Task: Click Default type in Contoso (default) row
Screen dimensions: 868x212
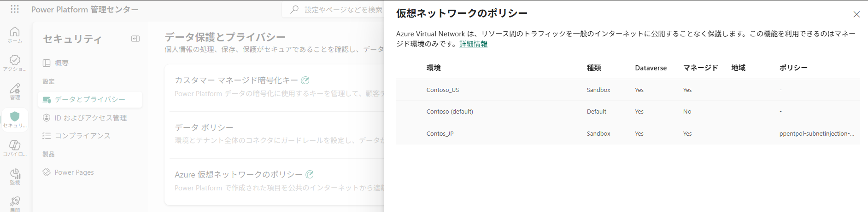Action: pos(596,111)
